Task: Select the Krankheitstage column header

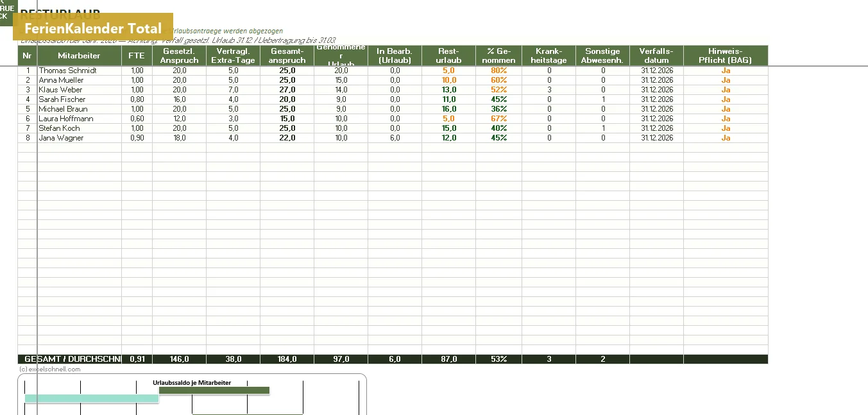Action: coord(549,56)
